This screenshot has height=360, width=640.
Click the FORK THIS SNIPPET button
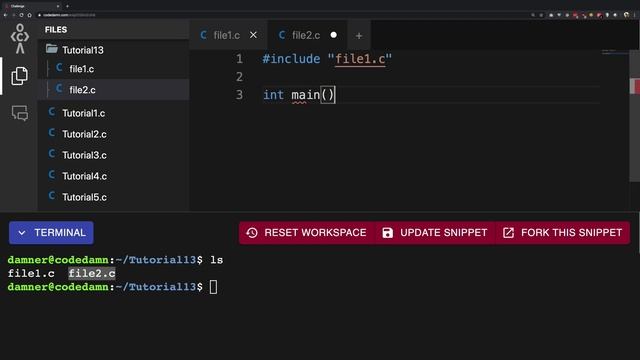tap(563, 233)
